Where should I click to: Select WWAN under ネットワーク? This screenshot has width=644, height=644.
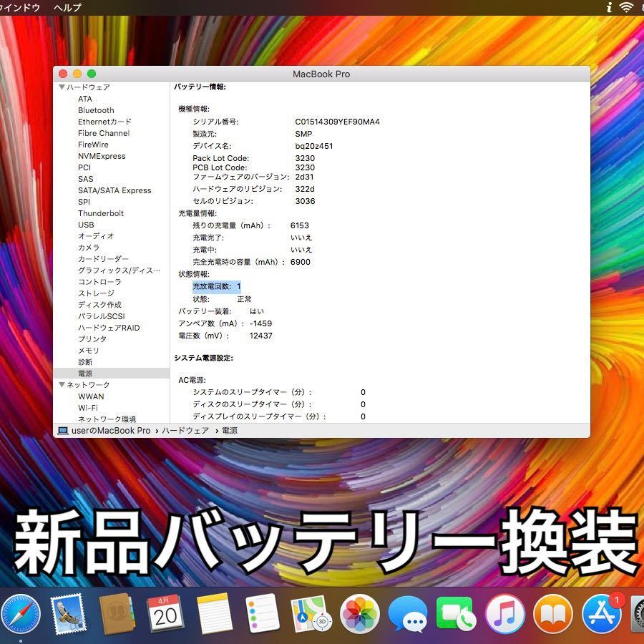click(91, 396)
